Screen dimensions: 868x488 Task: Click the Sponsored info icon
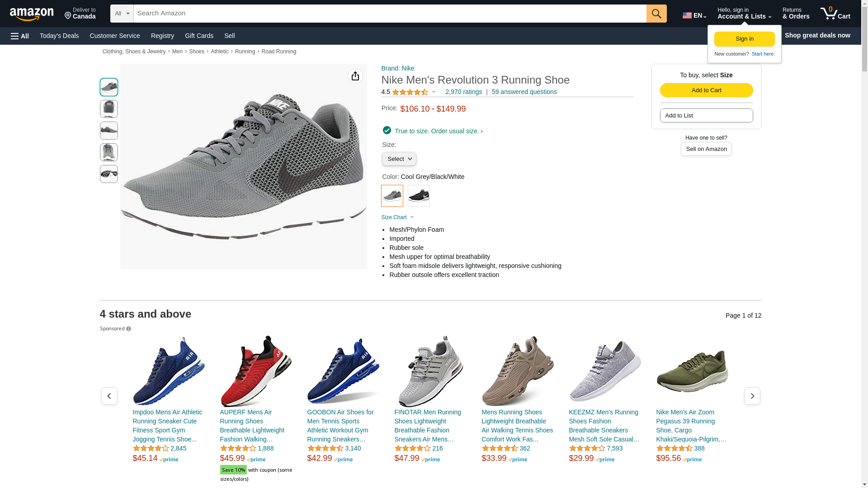pos(129,329)
